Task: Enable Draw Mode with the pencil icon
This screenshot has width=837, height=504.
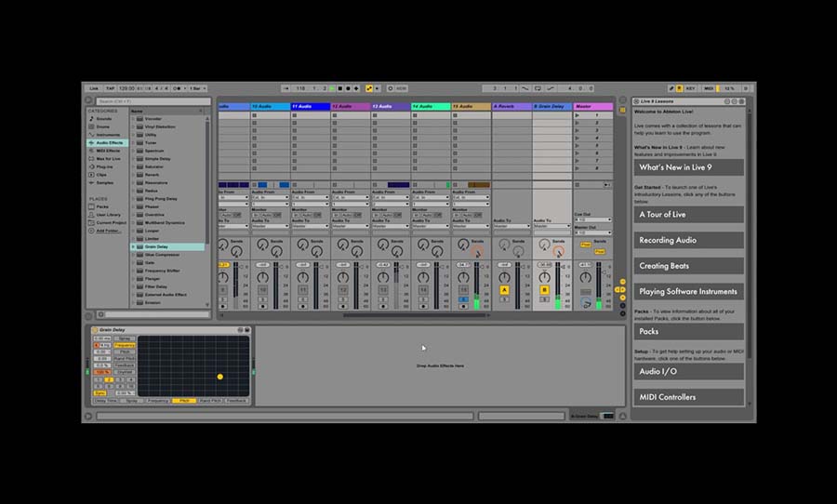Action: point(671,88)
